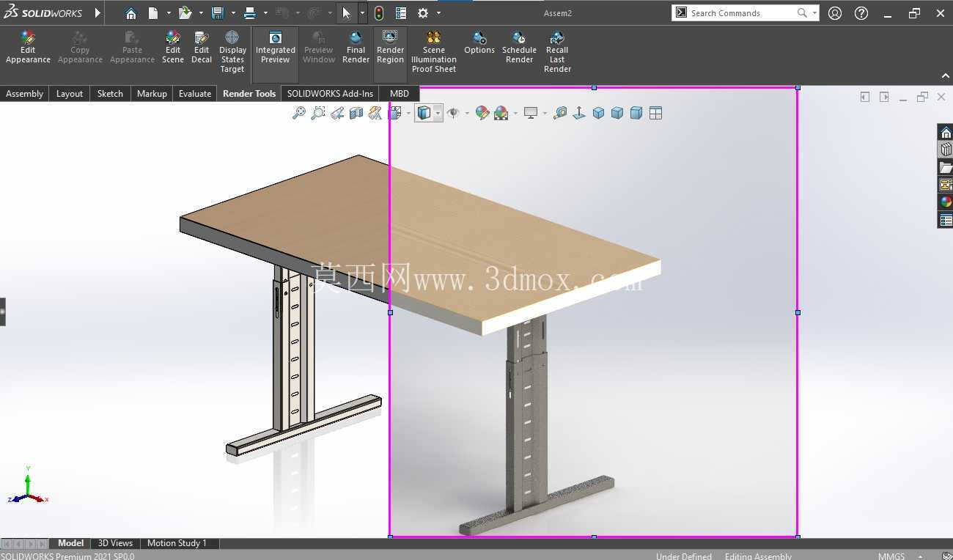Save the assembly with the disk icon
This screenshot has width=953, height=560.
218,13
